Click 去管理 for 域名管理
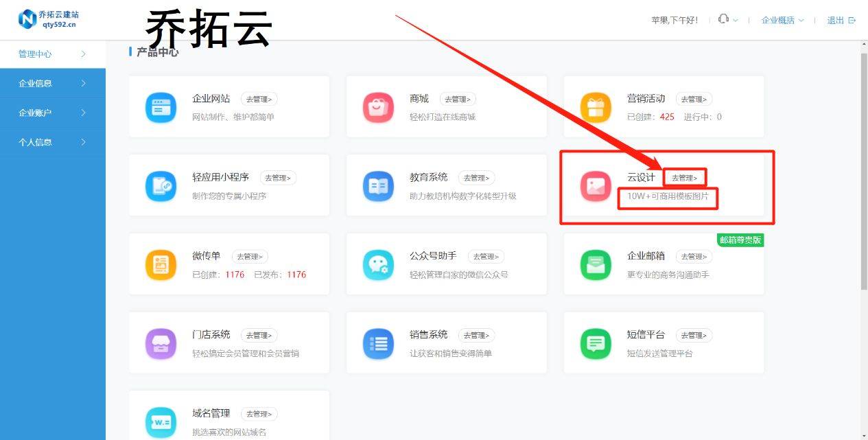The height and width of the screenshot is (440, 868). point(259,414)
